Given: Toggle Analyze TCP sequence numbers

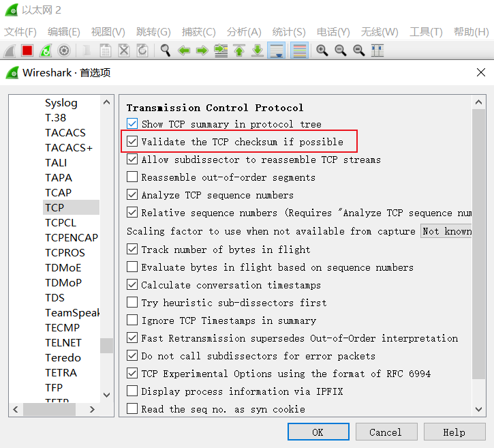Looking at the screenshot, I should [x=132, y=194].
